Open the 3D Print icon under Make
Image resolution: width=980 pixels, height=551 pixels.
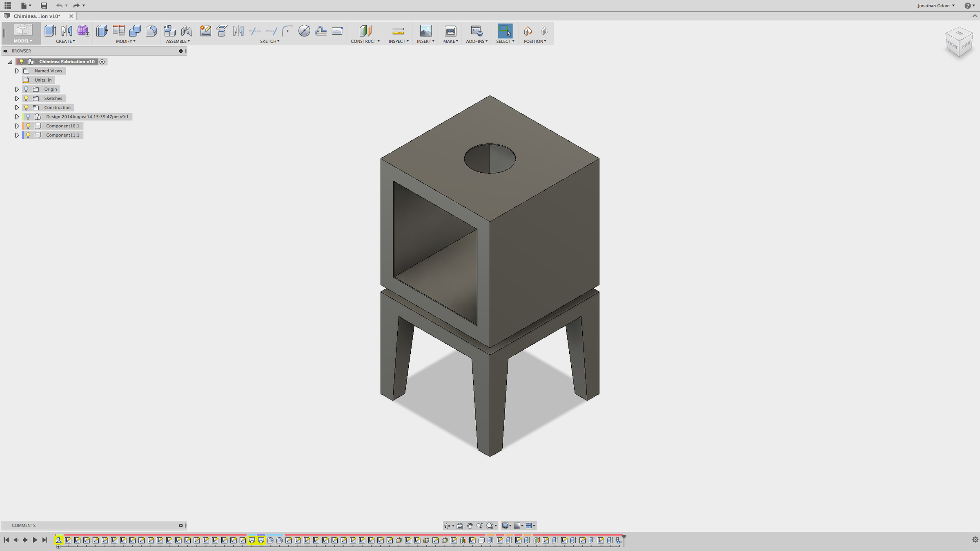[450, 31]
